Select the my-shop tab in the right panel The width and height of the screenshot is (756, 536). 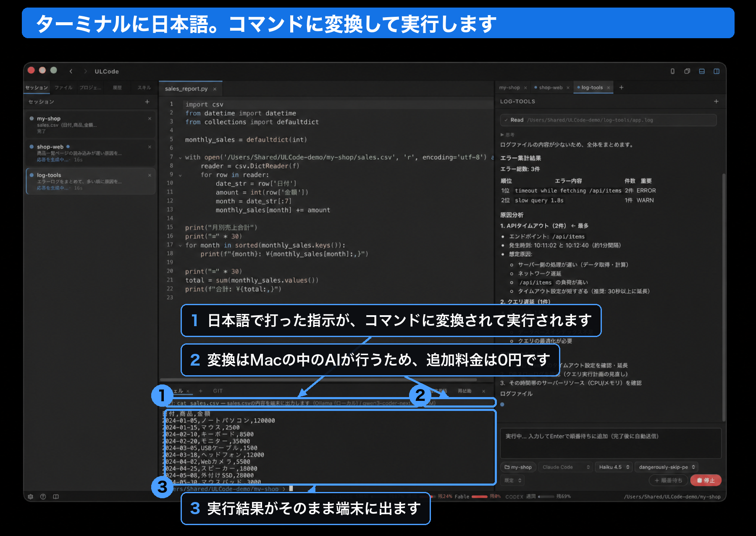pos(509,88)
